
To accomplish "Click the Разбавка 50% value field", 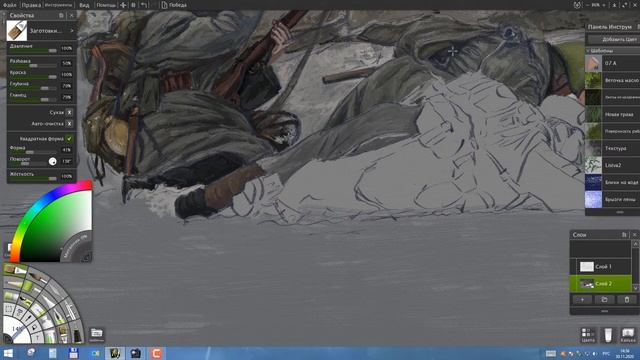I will 67,63.
